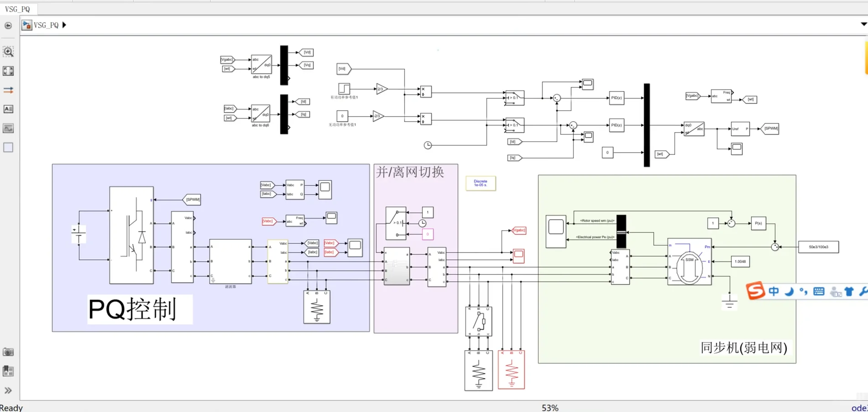Toggle the punctuation mode icon

(804, 291)
